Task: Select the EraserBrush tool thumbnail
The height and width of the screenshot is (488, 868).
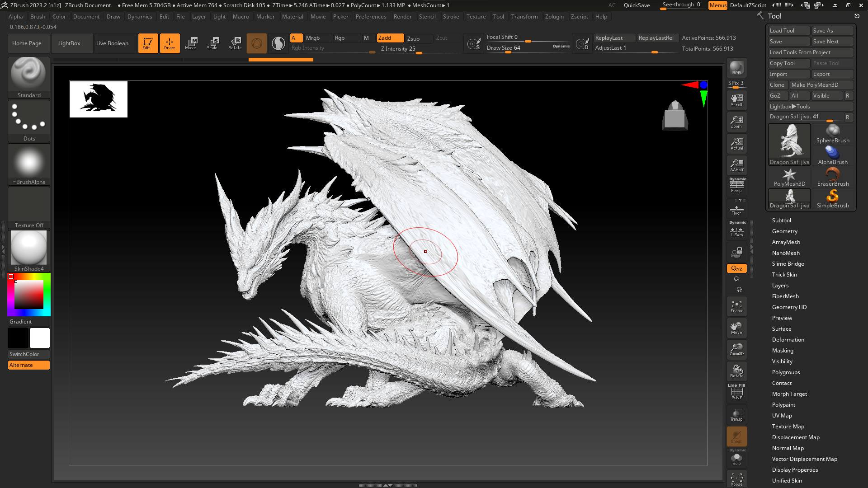Action: point(833,177)
